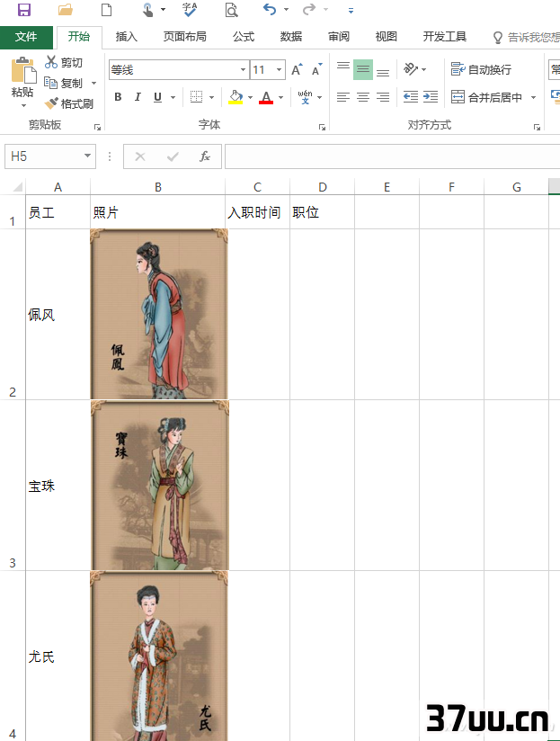Click the touch/mouse mode icon

pyautogui.click(x=148, y=10)
